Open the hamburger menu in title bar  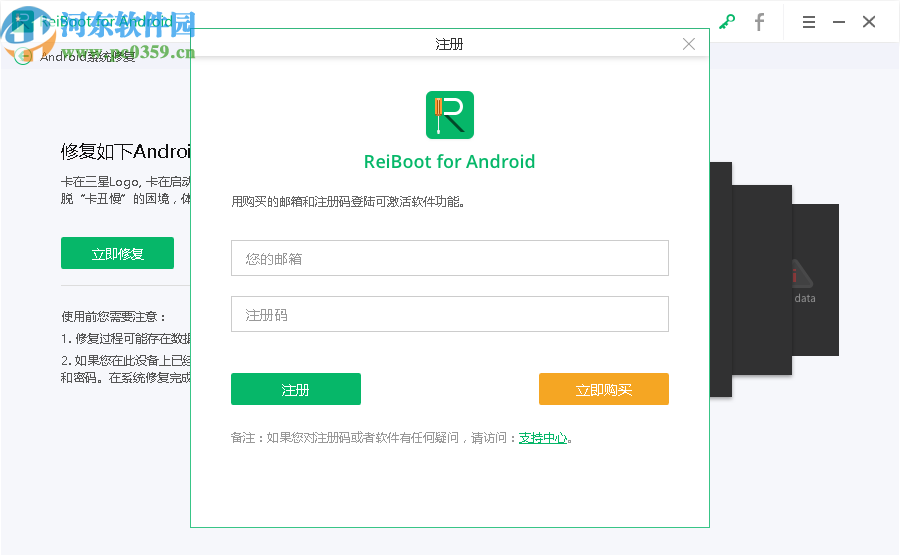pyautogui.click(x=809, y=22)
